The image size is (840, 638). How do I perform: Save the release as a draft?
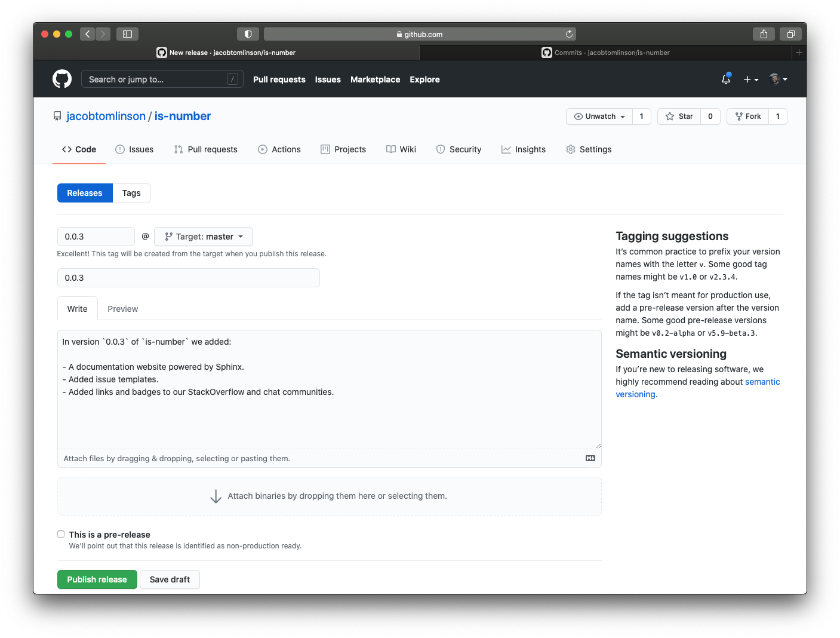(x=170, y=579)
